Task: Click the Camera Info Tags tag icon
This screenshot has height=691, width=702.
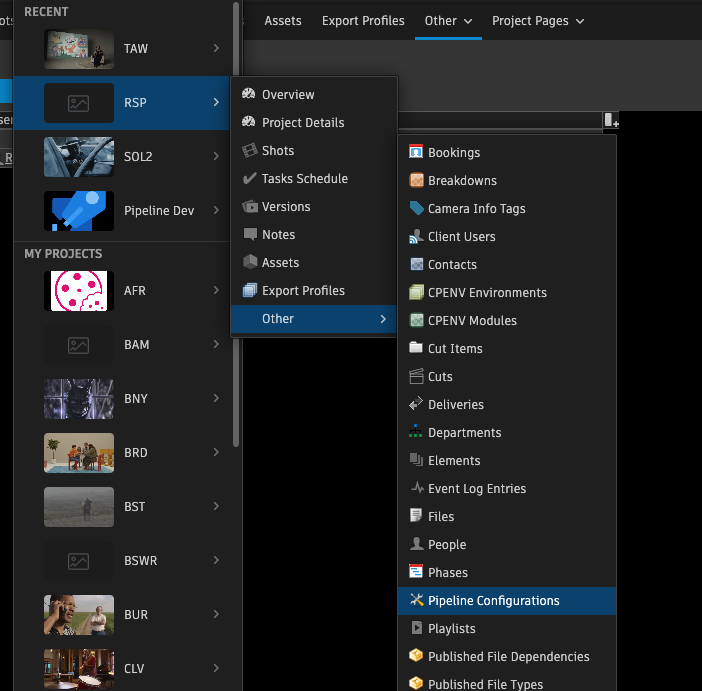Action: tap(417, 209)
